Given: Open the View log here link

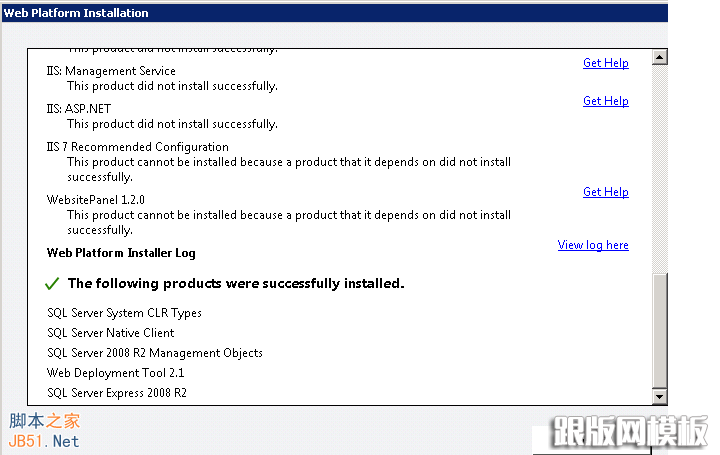Looking at the screenshot, I should (593, 245).
